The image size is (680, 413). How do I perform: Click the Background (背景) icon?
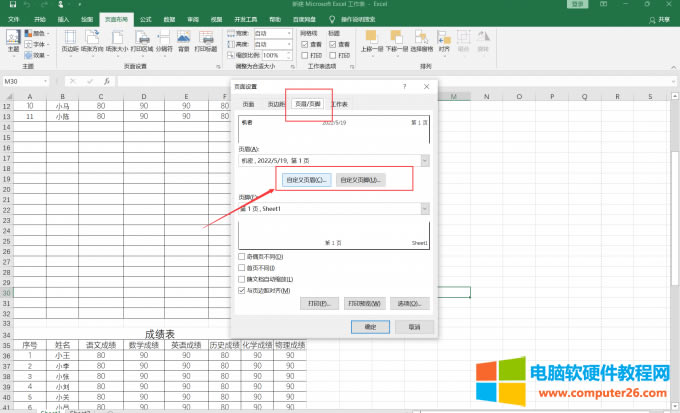[x=184, y=40]
